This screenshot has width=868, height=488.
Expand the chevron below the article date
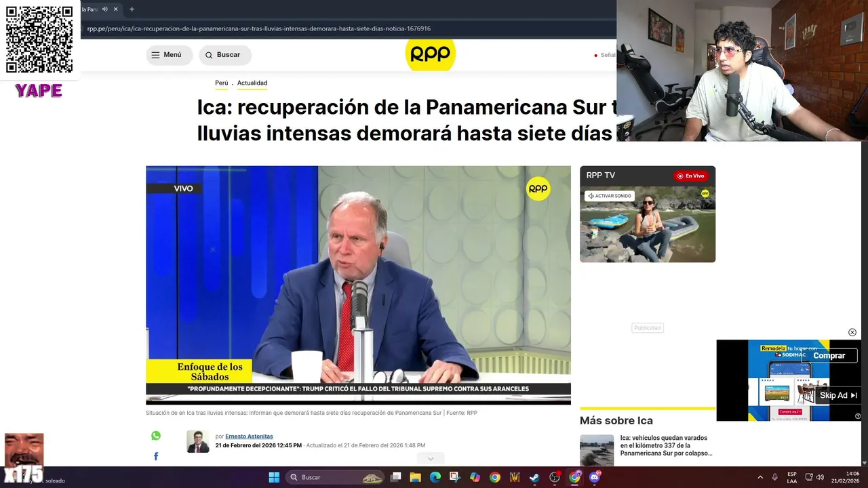pos(430,459)
